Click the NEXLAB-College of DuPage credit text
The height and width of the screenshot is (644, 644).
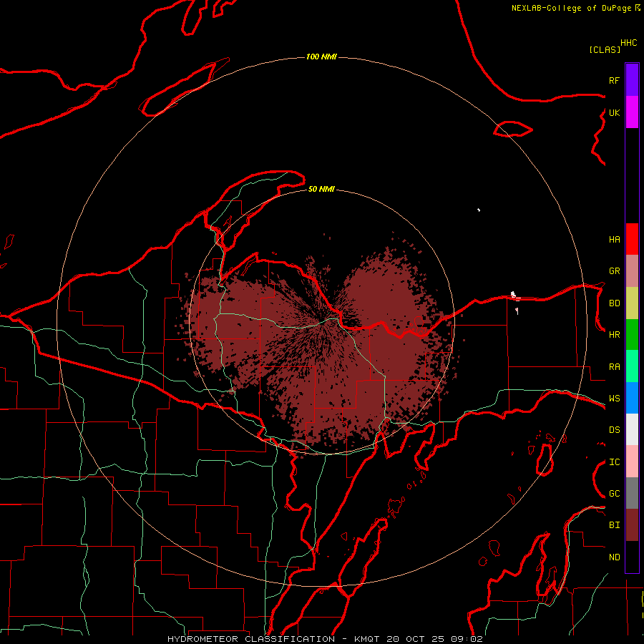571,8
